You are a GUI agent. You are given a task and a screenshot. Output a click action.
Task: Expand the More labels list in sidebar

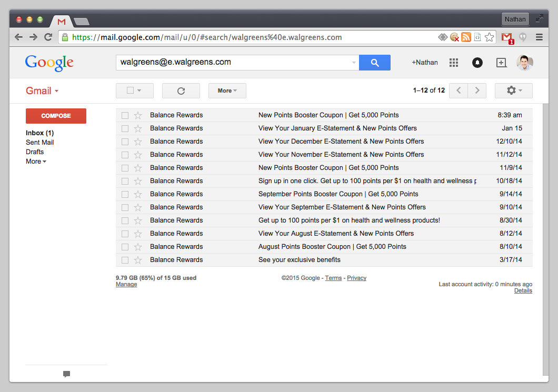[x=36, y=162]
